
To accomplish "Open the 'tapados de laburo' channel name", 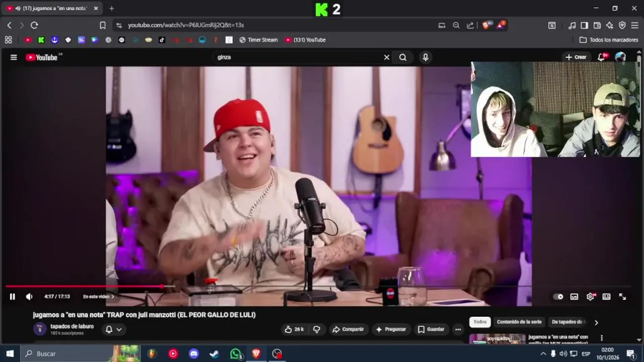I will 72,326.
